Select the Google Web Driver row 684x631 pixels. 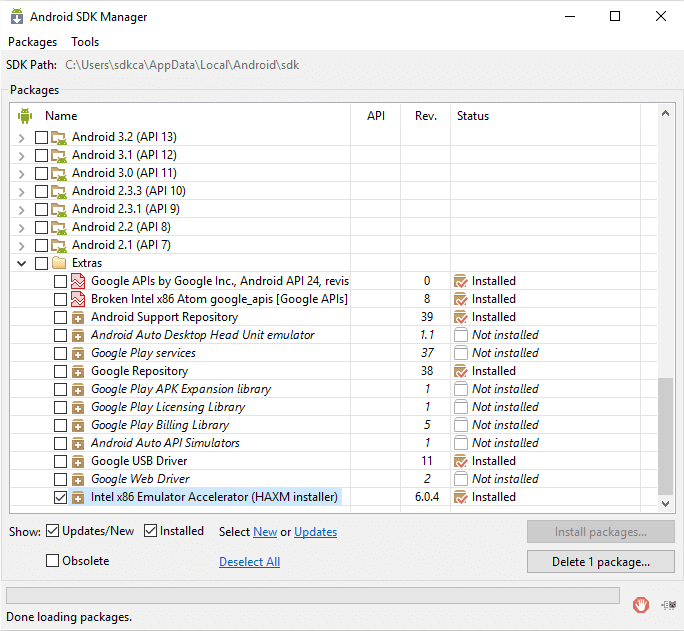click(334, 479)
